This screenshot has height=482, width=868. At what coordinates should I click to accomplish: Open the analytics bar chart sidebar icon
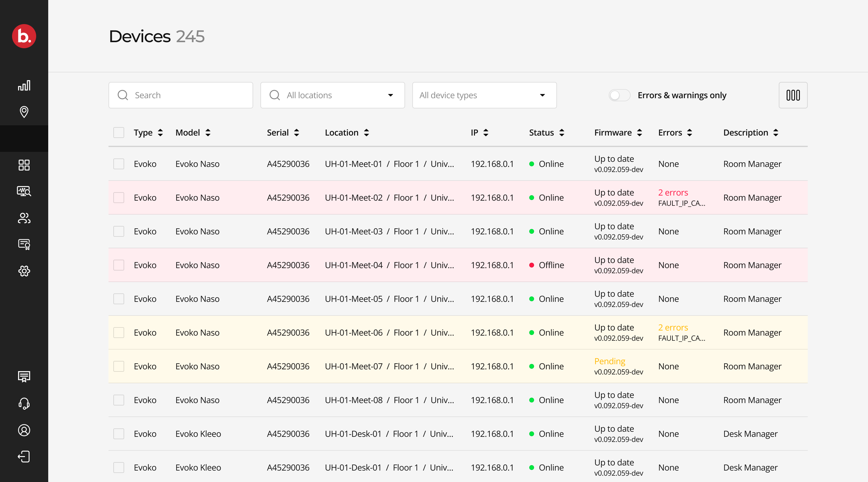click(x=24, y=86)
